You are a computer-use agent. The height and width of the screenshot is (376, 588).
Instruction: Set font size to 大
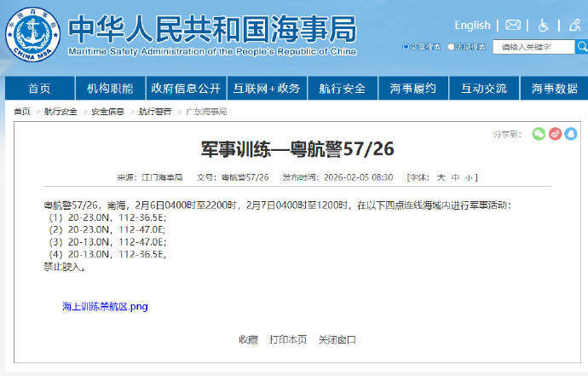coord(441,177)
